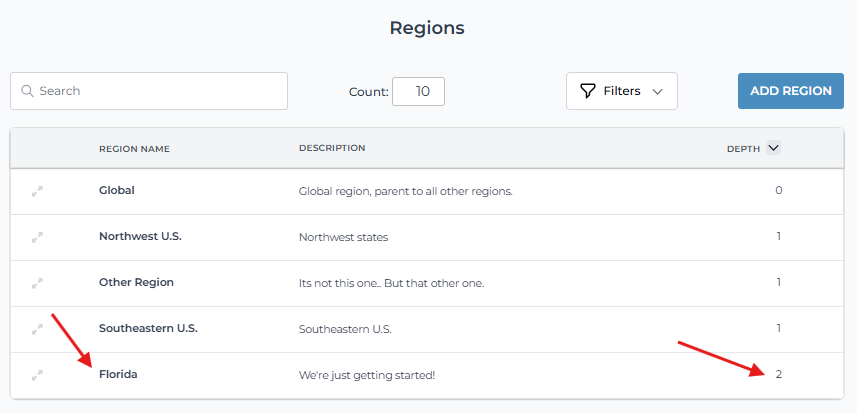Select the Other Region description text
The image size is (857, 413).
tap(391, 283)
